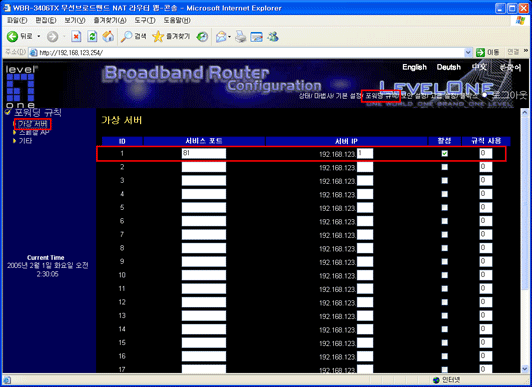The image size is (532, 387).
Task: Uncheck the 활성 checkbox for ID 1
Action: point(444,154)
